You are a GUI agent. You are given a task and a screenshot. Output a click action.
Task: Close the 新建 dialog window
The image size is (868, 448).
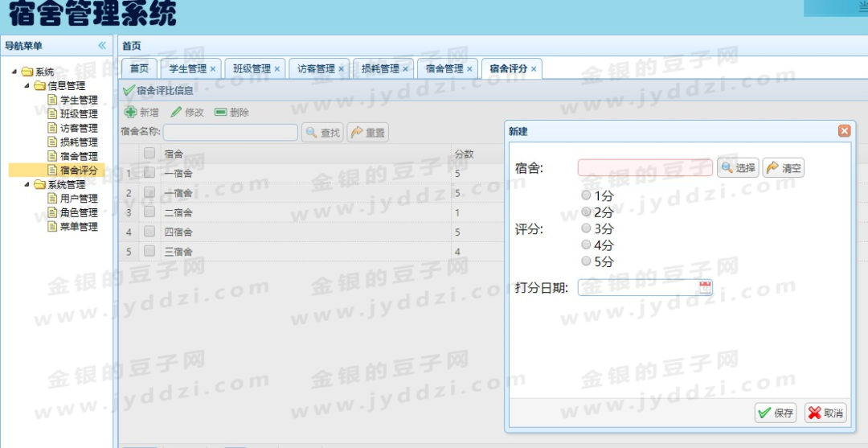click(x=844, y=130)
